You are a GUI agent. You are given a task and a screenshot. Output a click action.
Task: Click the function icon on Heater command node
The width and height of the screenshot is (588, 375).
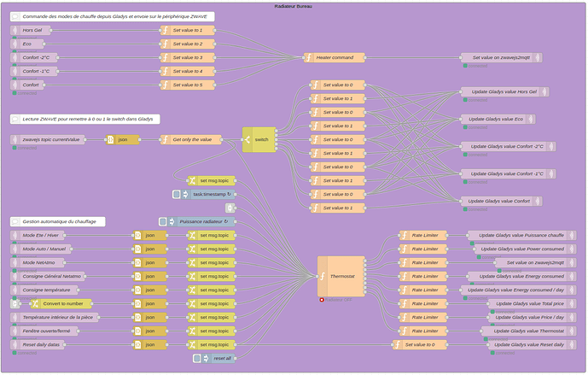pyautogui.click(x=309, y=57)
